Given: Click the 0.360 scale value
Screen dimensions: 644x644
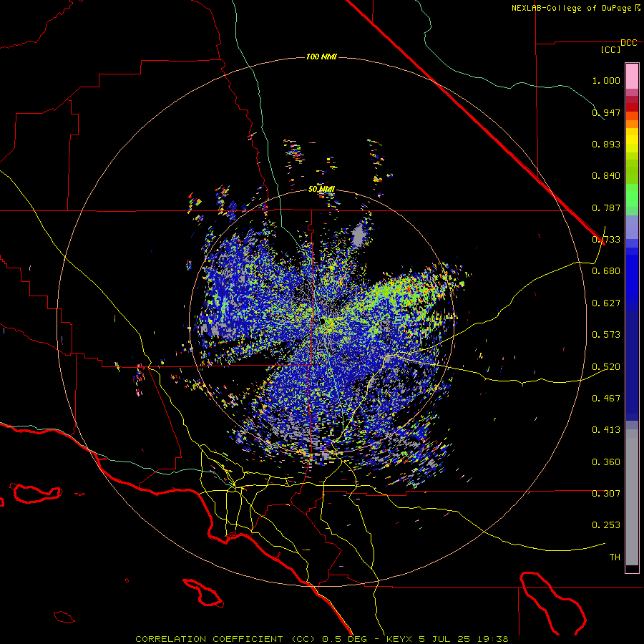Looking at the screenshot, I should click(606, 462).
